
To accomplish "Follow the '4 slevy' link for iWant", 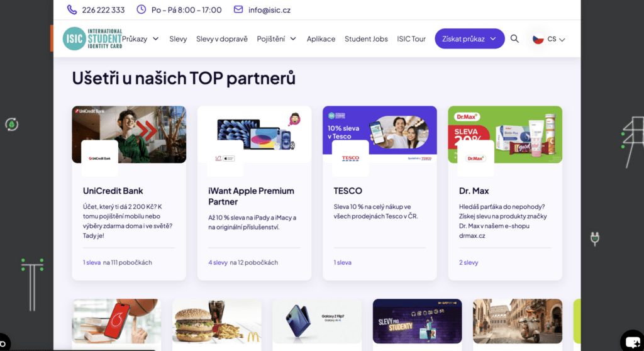I will coord(218,262).
